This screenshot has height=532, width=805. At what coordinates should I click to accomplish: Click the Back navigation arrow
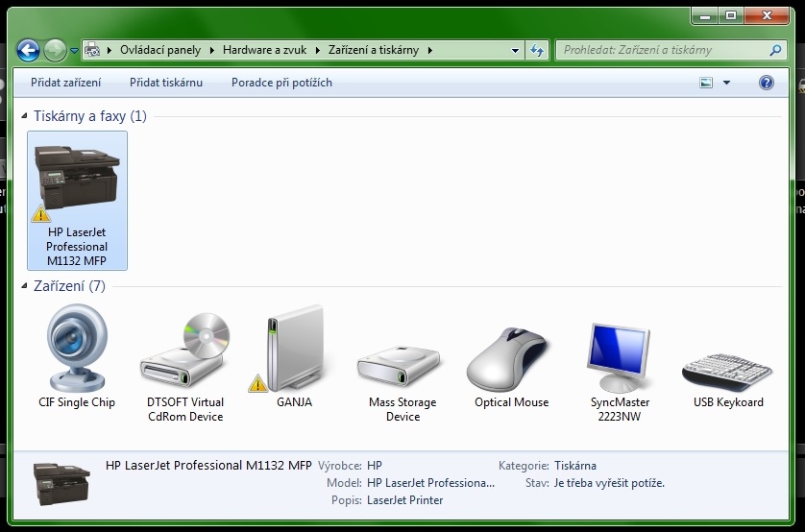28,50
